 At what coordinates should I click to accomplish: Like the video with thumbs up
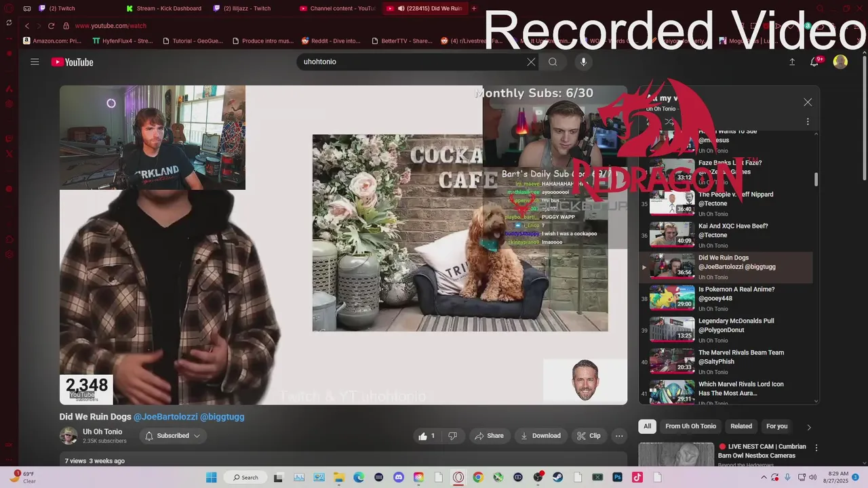427,436
